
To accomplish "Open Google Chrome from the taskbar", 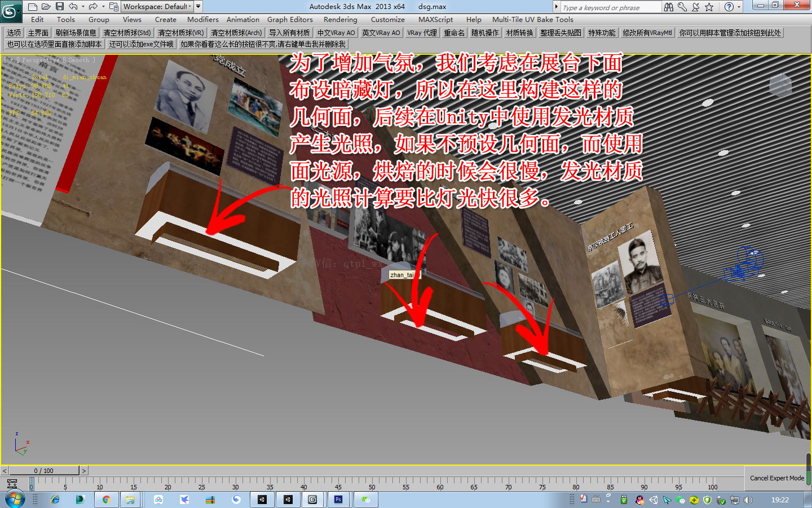I will click(x=106, y=500).
